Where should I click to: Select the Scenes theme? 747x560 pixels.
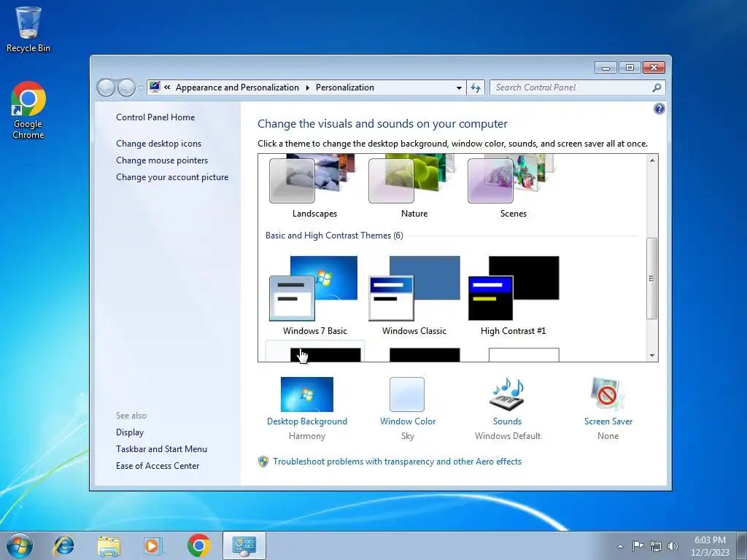513,187
